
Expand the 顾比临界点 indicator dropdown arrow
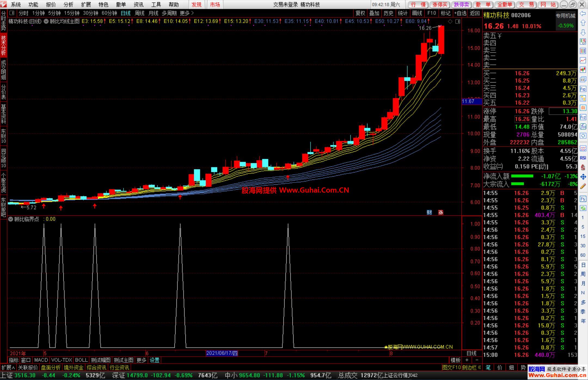11,219
